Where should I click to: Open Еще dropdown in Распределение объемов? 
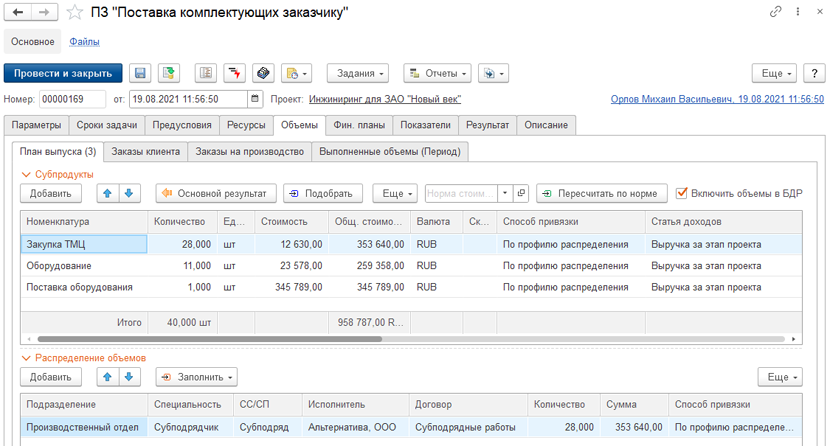pyautogui.click(x=780, y=377)
